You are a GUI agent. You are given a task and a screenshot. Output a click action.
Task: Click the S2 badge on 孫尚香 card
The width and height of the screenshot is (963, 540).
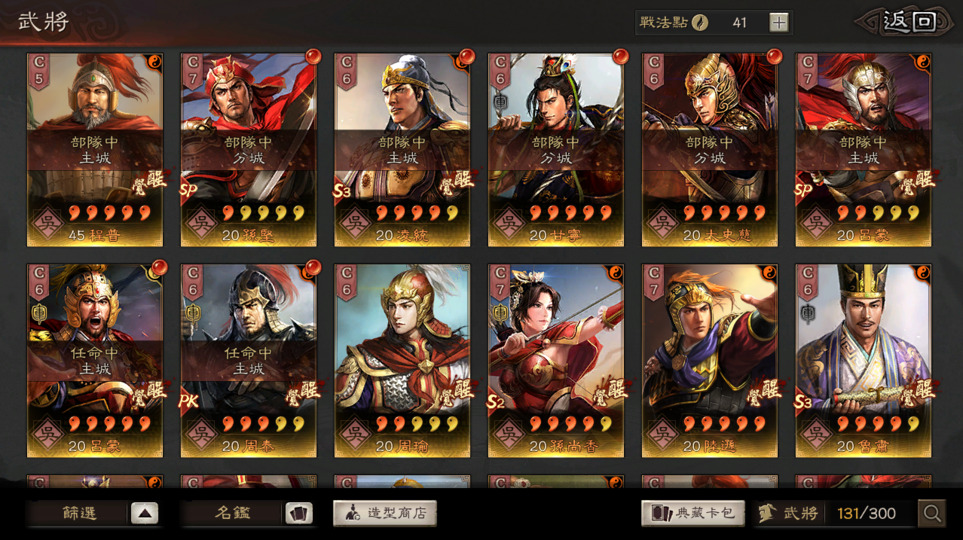click(496, 402)
